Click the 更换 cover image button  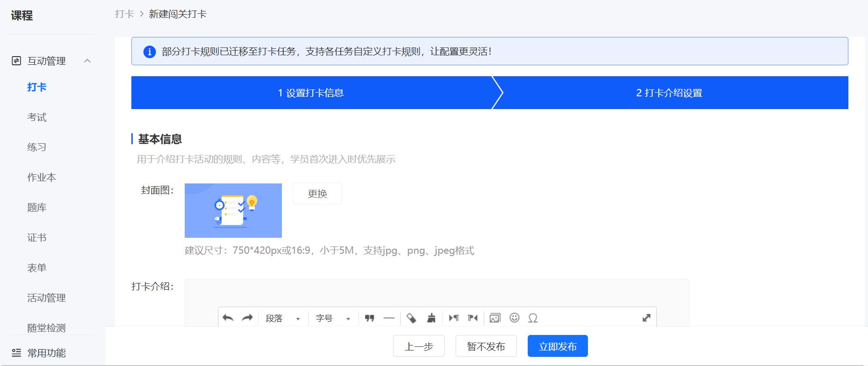(317, 193)
